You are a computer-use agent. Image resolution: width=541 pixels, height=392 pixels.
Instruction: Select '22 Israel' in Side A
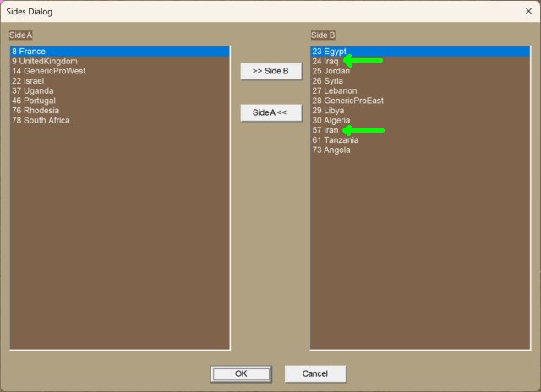pyautogui.click(x=120, y=81)
